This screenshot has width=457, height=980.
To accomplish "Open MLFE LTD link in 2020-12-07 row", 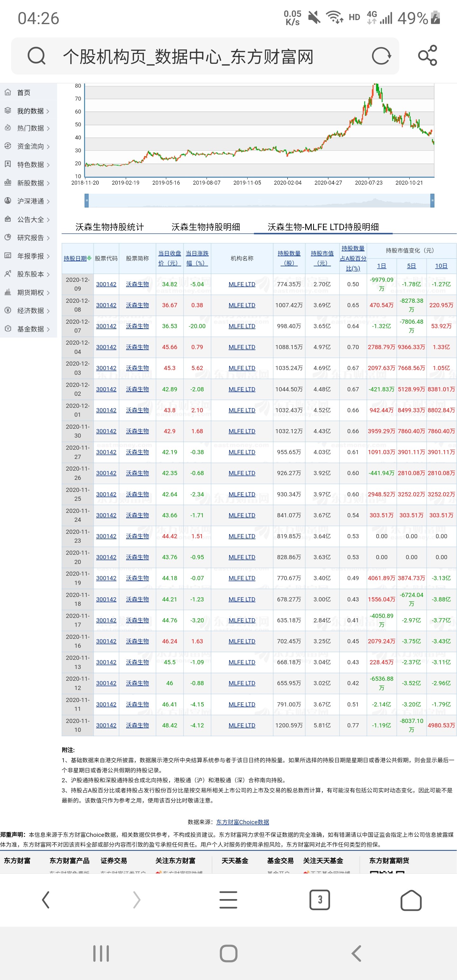I will coord(242,326).
